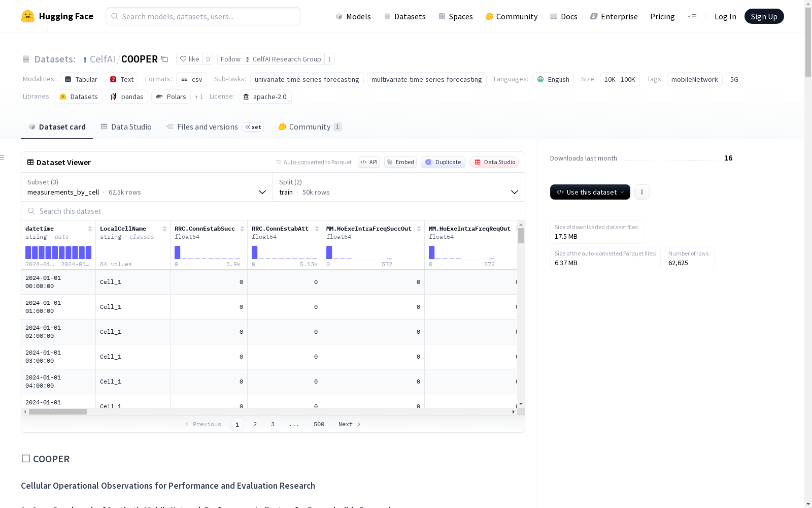Follow CelfAI Research Group
Viewport: 812px width, 508px height.
(270, 59)
